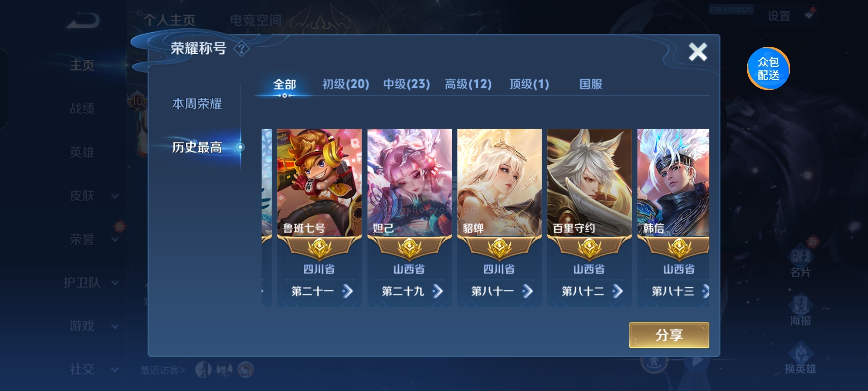868x391 pixels.
Task: Close the 荣耀称号 dialog with the X
Action: 698,52
